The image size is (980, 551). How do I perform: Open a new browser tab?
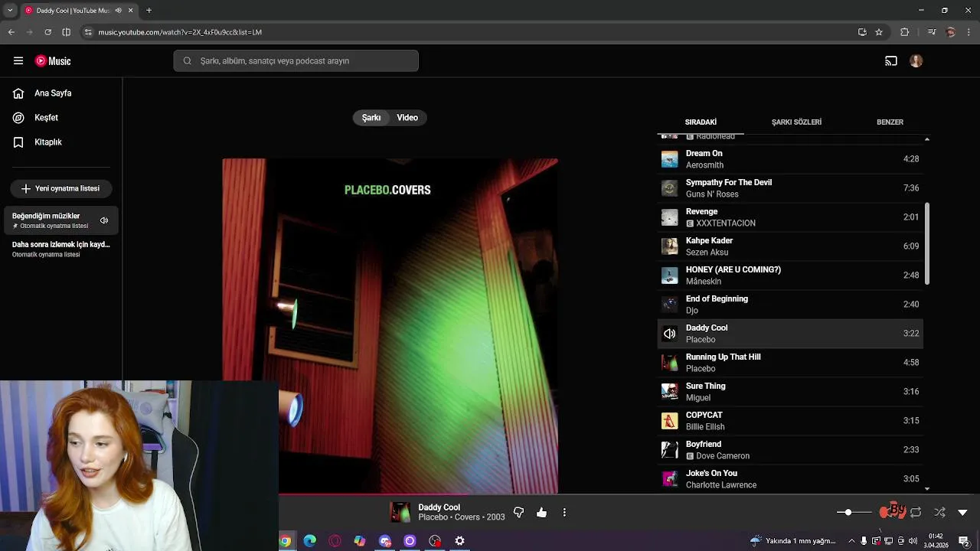tap(149, 11)
